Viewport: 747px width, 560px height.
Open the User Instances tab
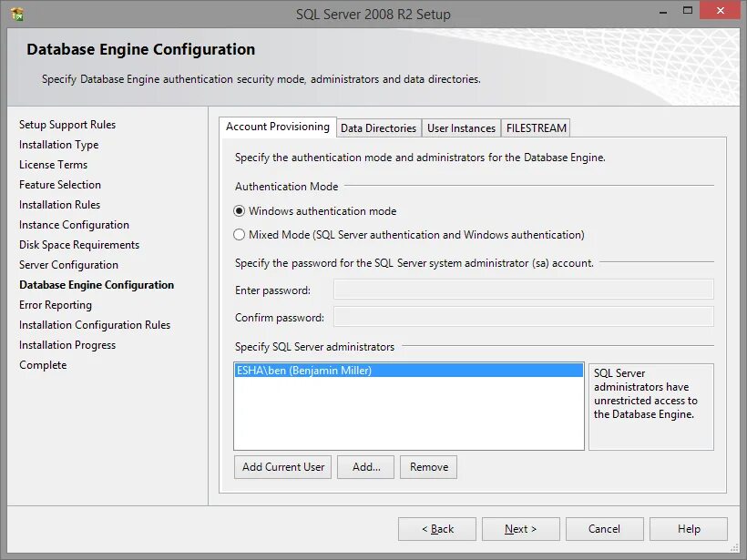(461, 128)
